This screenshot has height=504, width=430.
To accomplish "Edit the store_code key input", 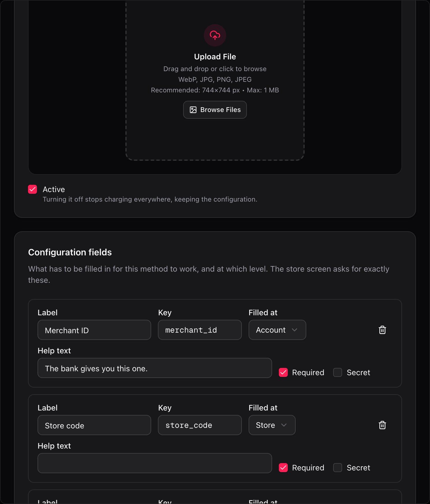I will coord(200,425).
